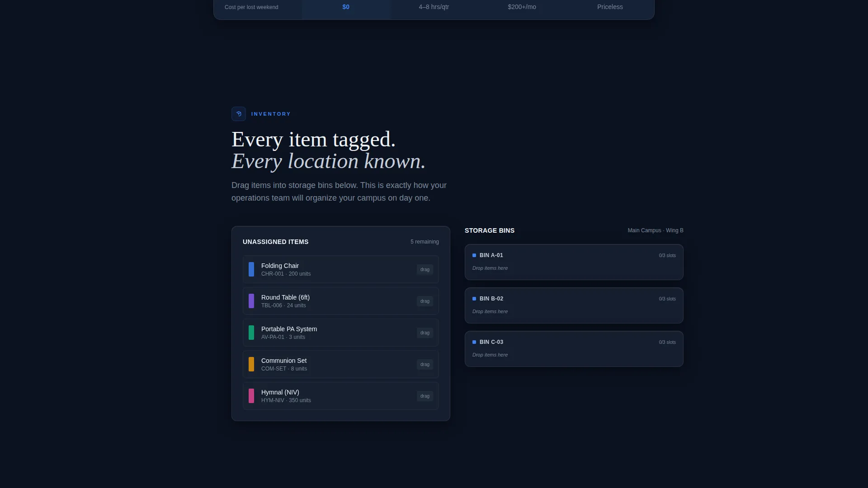Click the 'Drop items here' area in BIN A-01
Image resolution: width=868 pixels, height=488 pixels.
click(490, 268)
